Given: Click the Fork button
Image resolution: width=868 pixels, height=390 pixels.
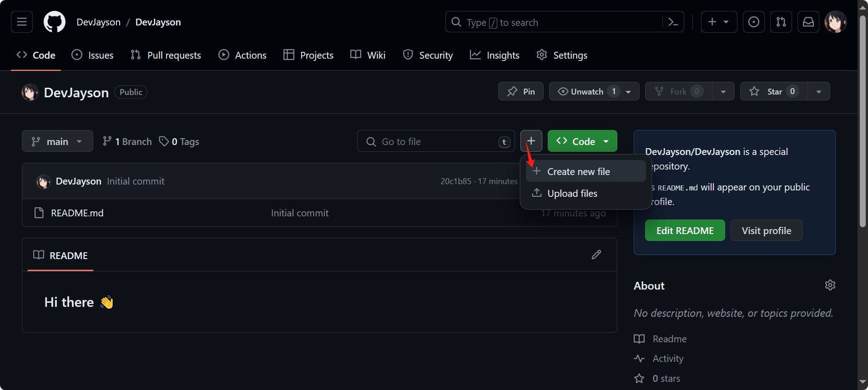Looking at the screenshot, I should coord(679,91).
